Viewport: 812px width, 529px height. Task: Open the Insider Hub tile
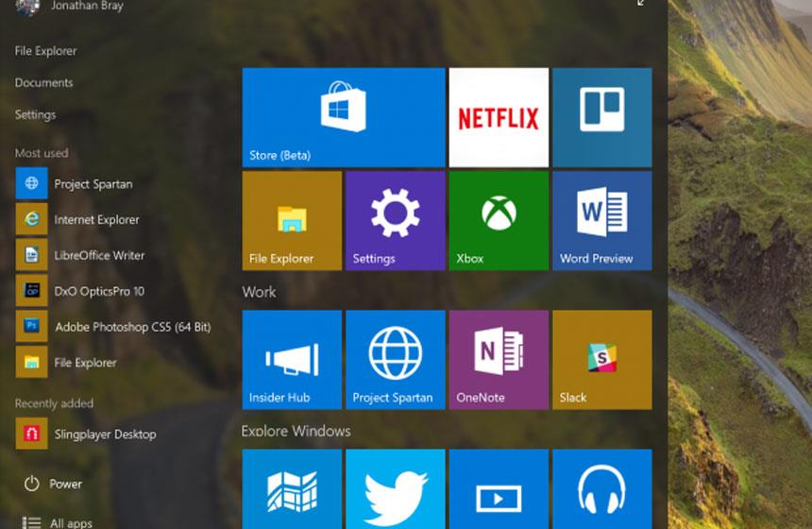click(x=292, y=359)
